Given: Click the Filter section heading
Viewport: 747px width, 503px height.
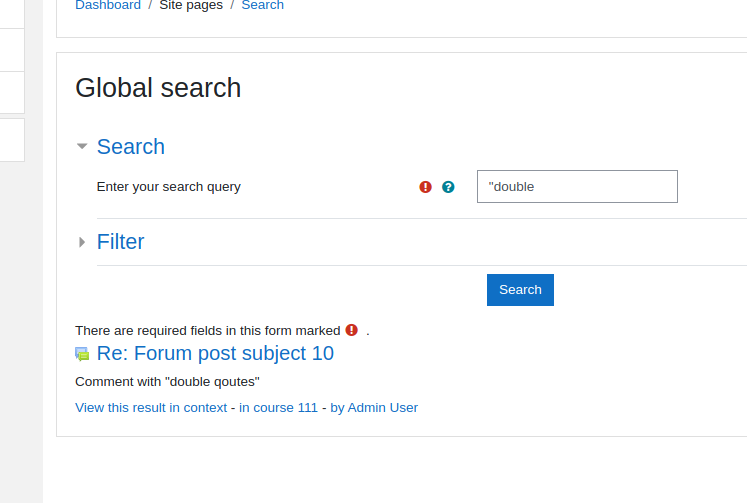Looking at the screenshot, I should click(121, 242).
